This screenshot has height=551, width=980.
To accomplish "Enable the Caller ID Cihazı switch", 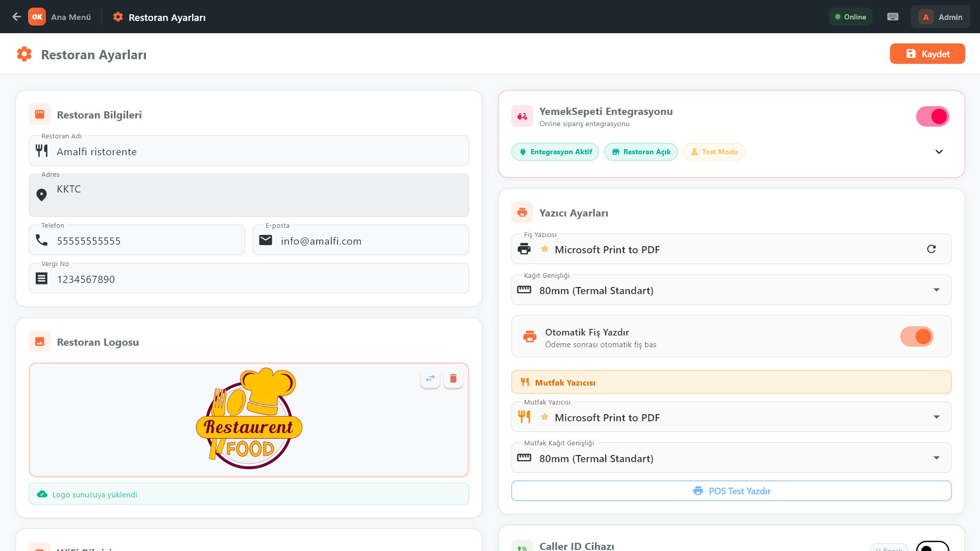I will (x=932, y=546).
